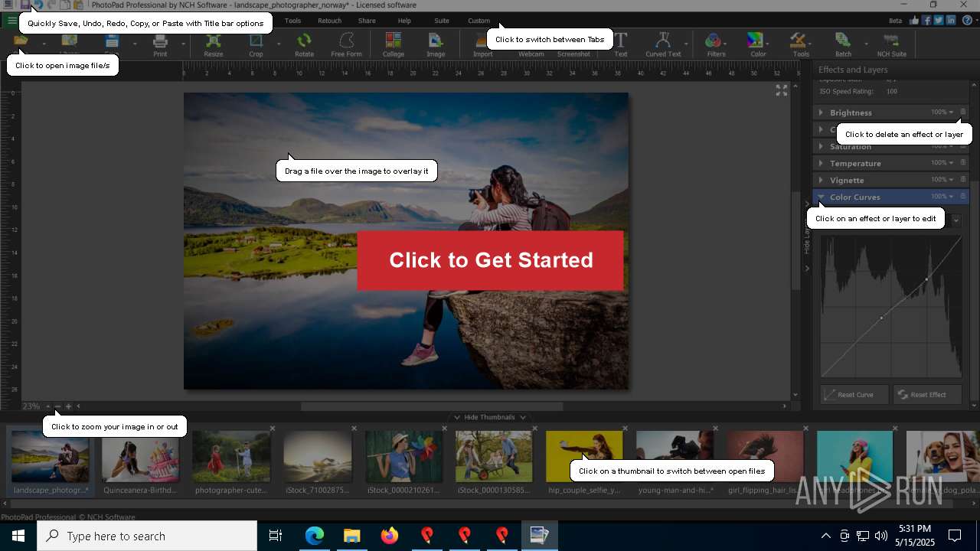The image size is (980, 551).
Task: Click the Reset Curve button
Action: (855, 395)
